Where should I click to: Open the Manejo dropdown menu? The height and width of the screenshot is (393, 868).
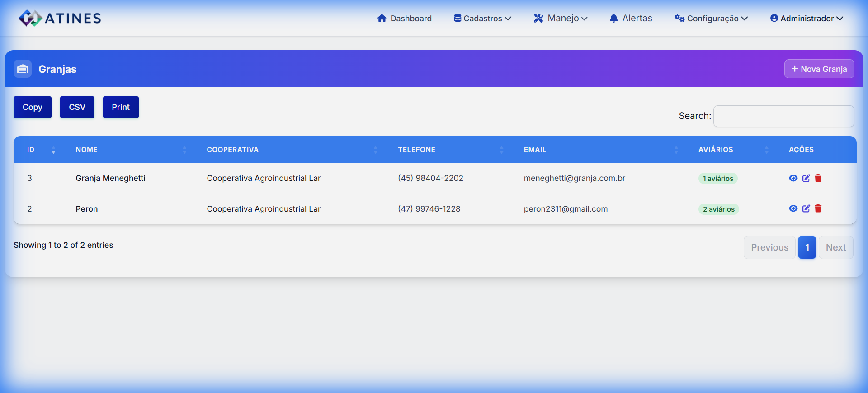pyautogui.click(x=561, y=19)
